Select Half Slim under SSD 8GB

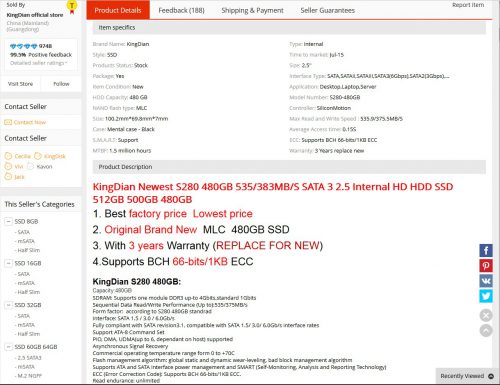[28, 250]
